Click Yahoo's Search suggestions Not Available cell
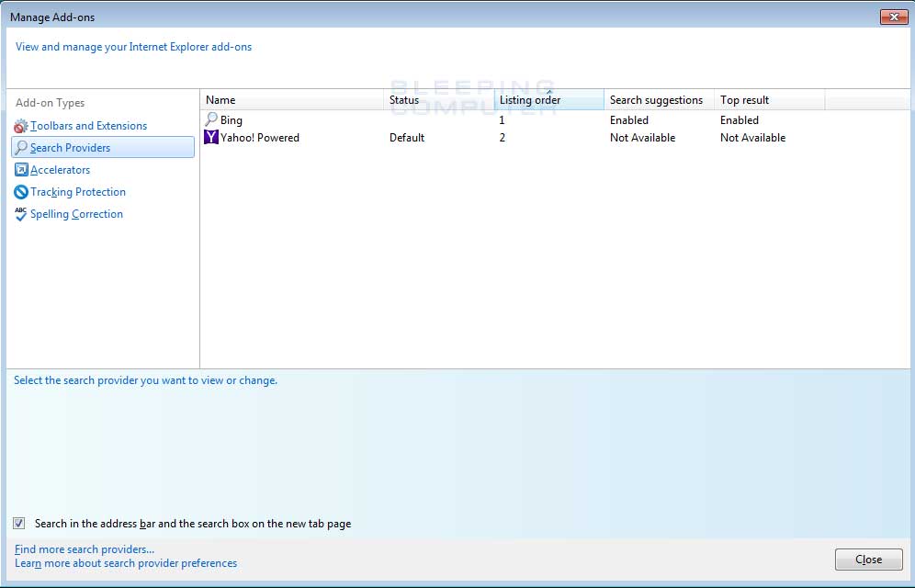Viewport: 915px width, 588px height. (x=642, y=138)
